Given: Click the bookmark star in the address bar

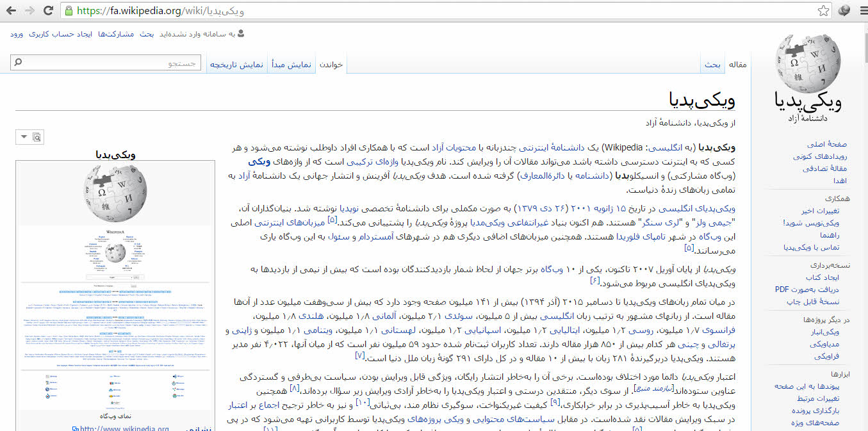Looking at the screenshot, I should tap(822, 10).
